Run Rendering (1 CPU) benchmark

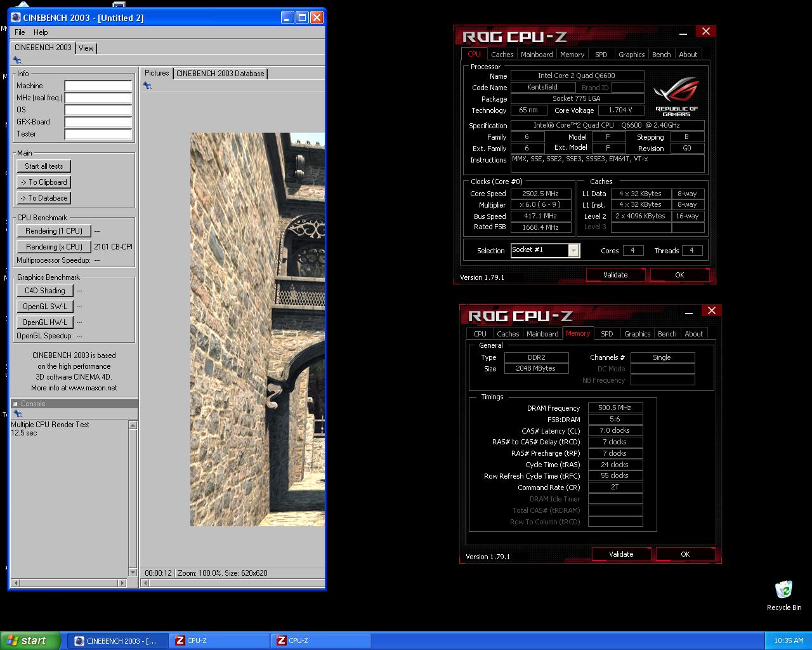[x=54, y=231]
